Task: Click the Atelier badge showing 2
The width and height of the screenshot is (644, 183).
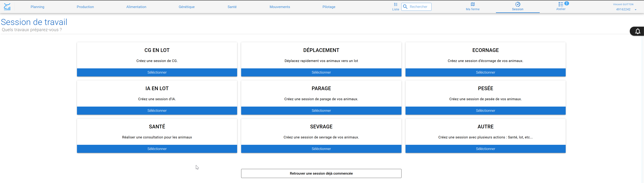Action: (x=567, y=3)
